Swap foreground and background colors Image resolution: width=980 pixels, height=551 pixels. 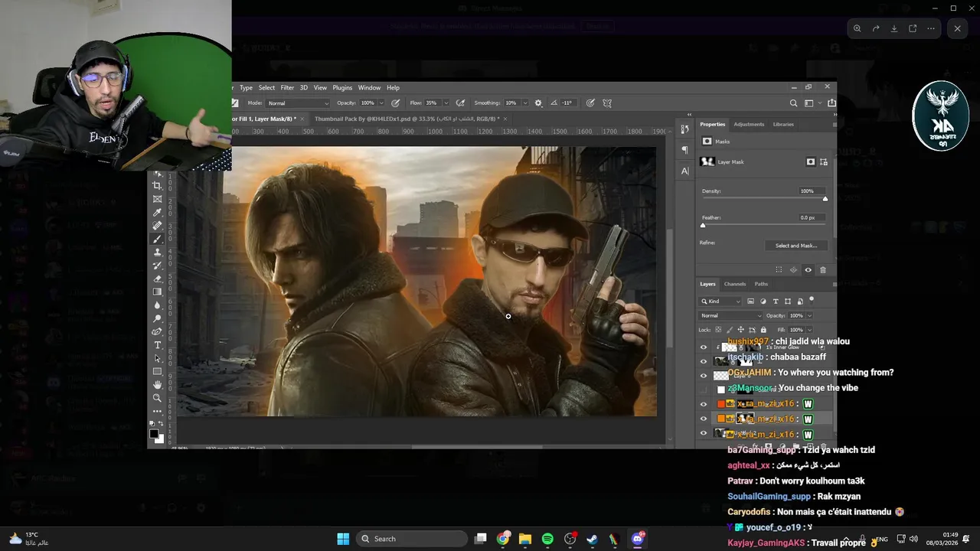coord(161,423)
